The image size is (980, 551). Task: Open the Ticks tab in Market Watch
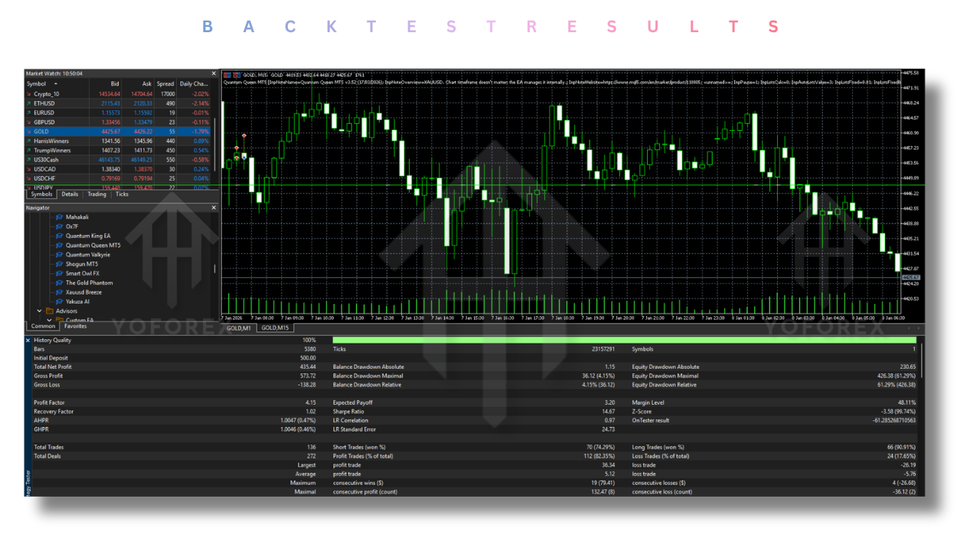pos(122,194)
